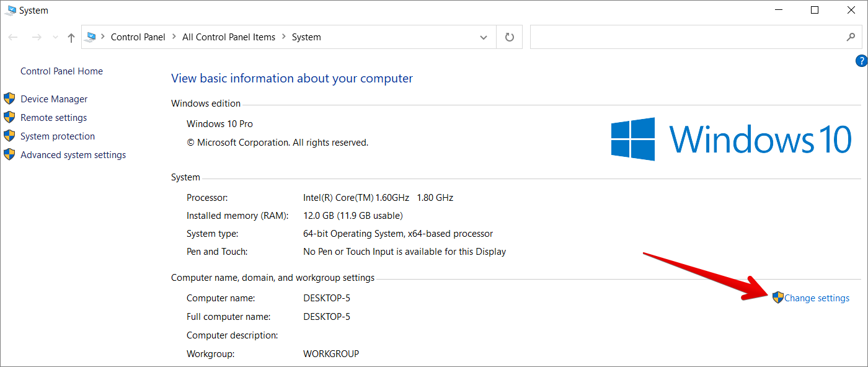Click the System icon in the title bar
Image resolution: width=868 pixels, height=367 pixels.
click(x=11, y=11)
